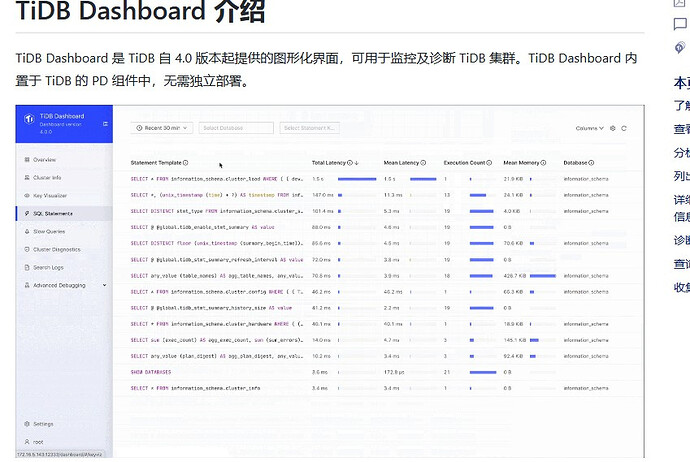
Task: Click the SQL Statements sidebar icon
Action: click(x=27, y=213)
